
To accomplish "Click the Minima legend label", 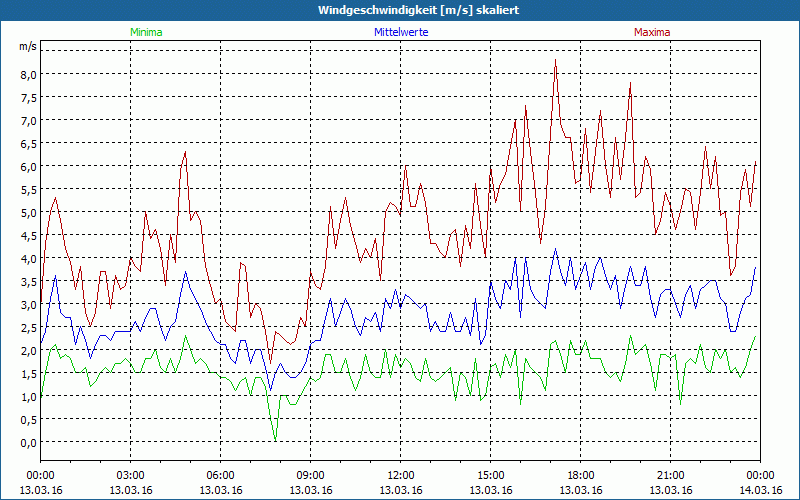I will click(x=146, y=33).
